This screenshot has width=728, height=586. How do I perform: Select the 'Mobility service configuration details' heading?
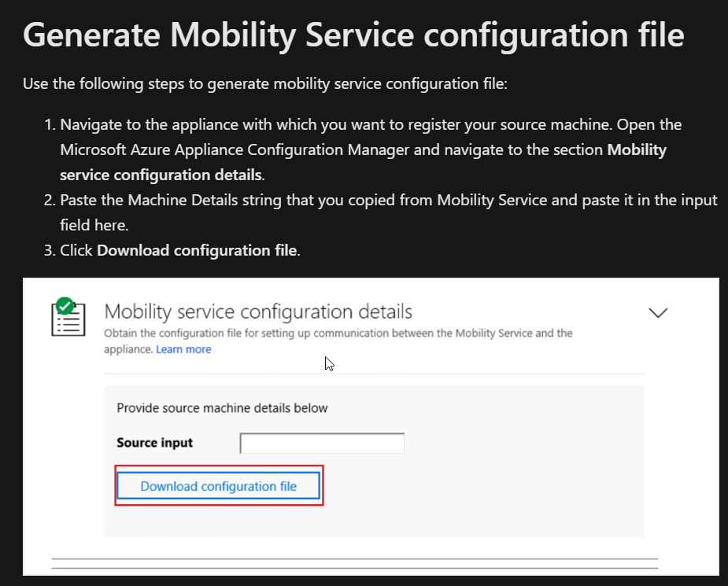[x=258, y=311]
